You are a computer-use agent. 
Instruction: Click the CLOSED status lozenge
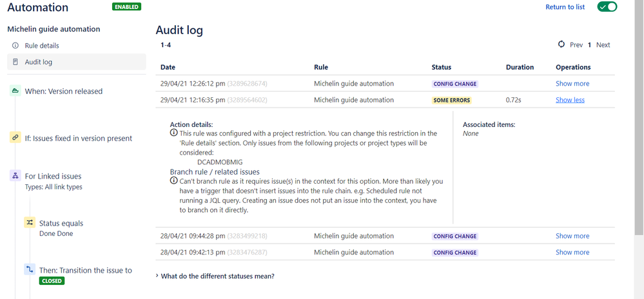[x=52, y=282]
